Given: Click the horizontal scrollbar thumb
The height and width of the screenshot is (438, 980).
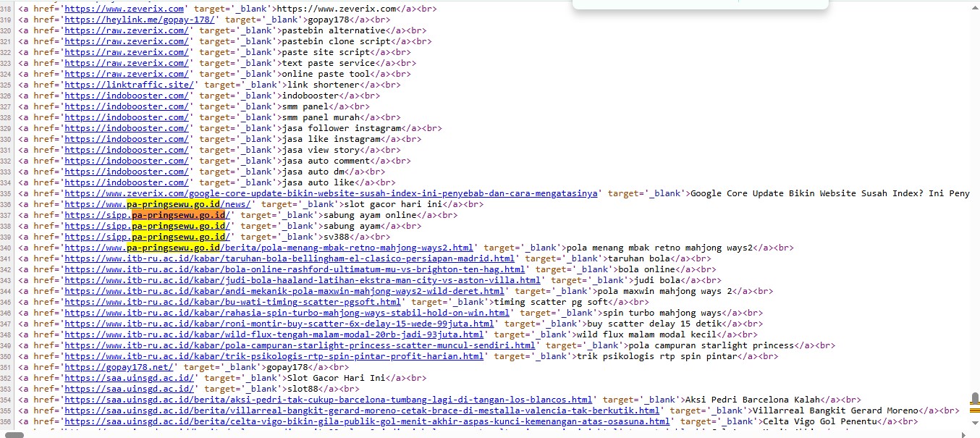Looking at the screenshot, I should coord(14,434).
